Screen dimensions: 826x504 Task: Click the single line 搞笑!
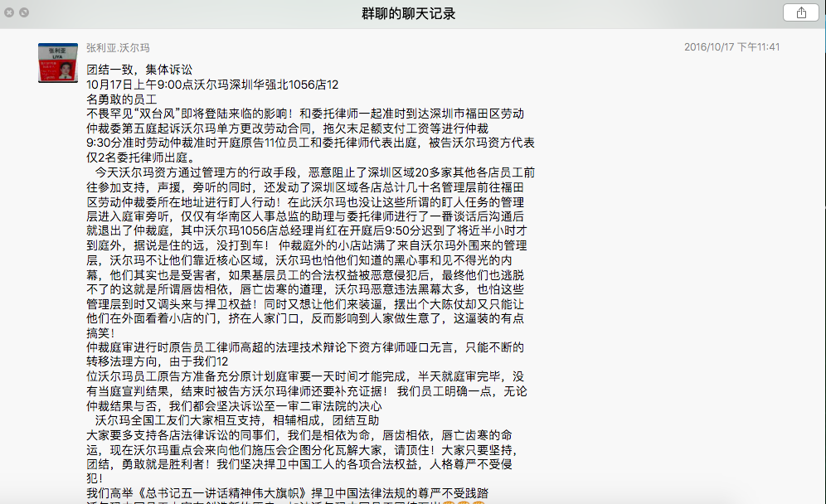coord(100,333)
